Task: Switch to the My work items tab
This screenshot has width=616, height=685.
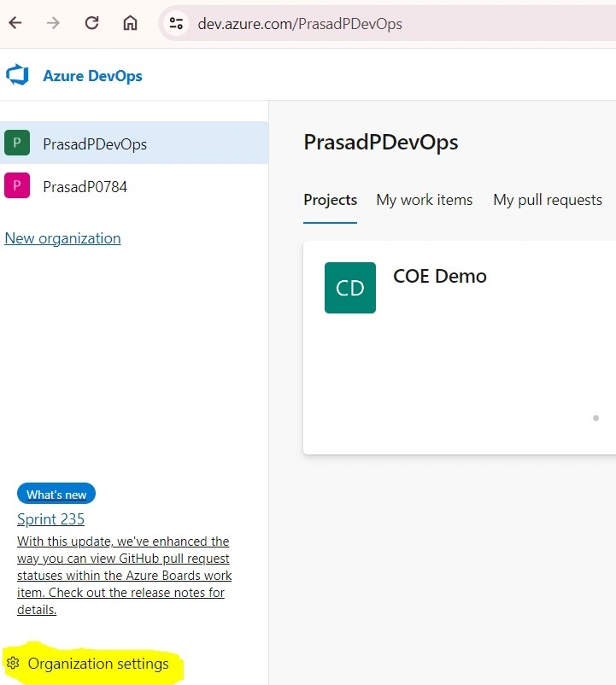Action: (425, 200)
